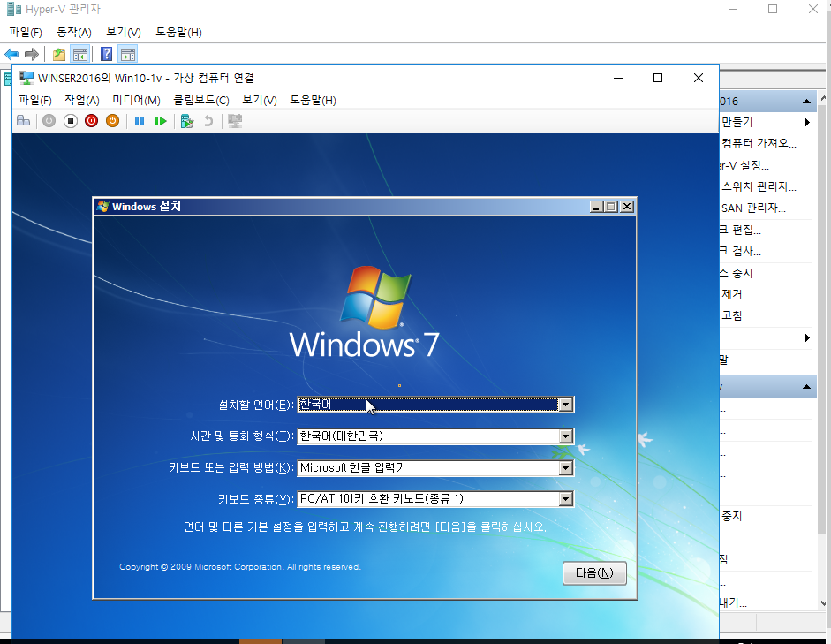The image size is (831, 644).
Task: Open 도움말(H) menu in VM connection window
Action: click(313, 100)
